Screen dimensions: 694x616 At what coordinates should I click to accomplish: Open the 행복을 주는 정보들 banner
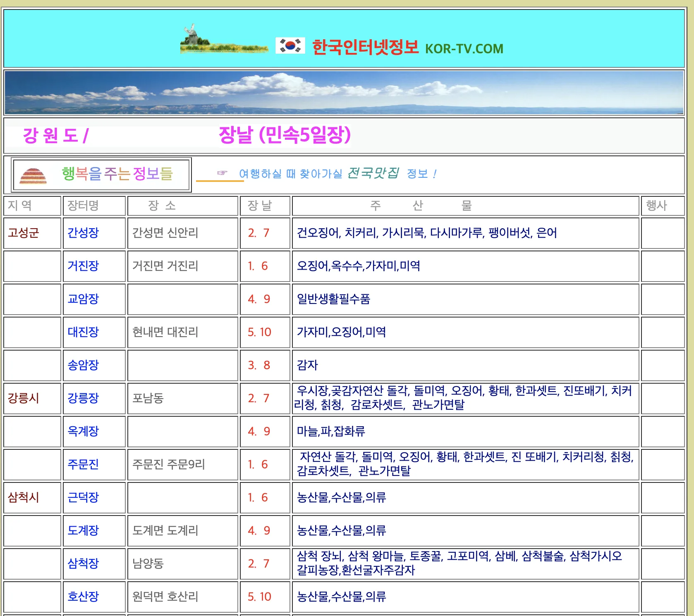101,174
